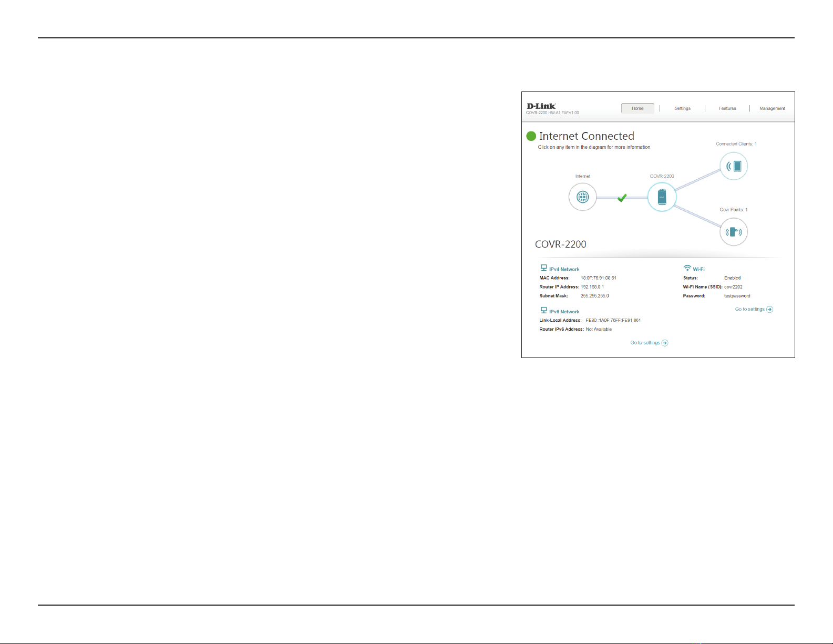Follow the Go to settings link under IPv6 Network
Screen dimensions: 833x644
point(645,343)
